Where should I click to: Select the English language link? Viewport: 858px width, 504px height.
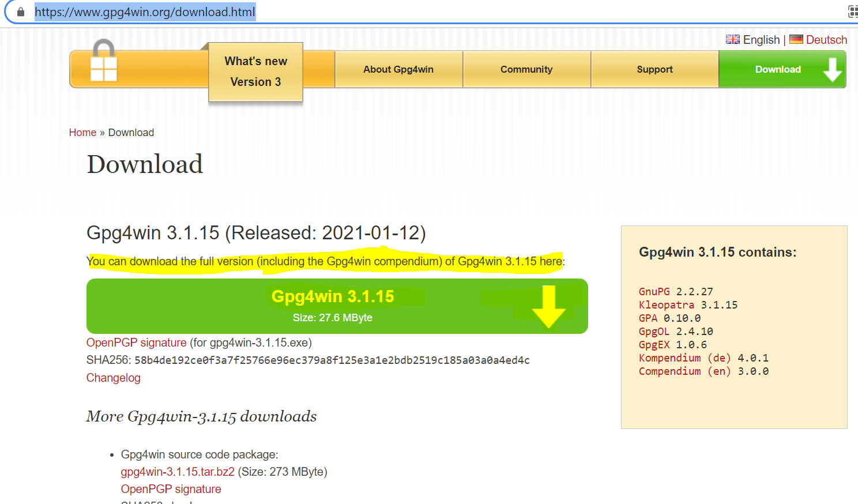point(761,40)
